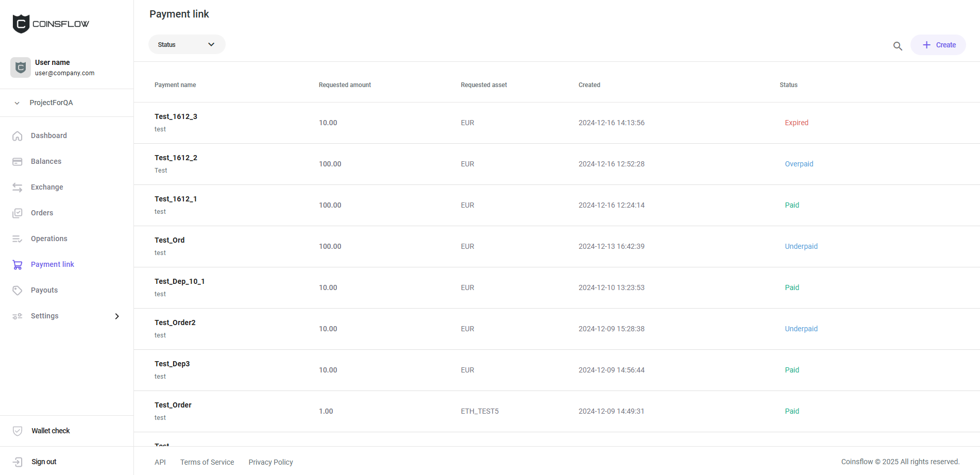Click the Sign out icon
This screenshot has width=980, height=475.
pyautogui.click(x=18, y=462)
